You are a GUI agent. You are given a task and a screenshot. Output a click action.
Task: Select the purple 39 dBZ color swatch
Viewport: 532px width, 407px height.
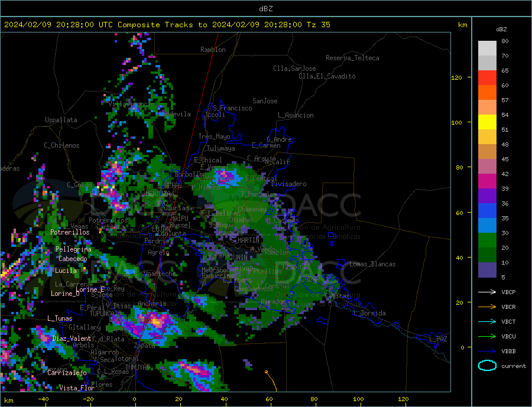tap(487, 196)
